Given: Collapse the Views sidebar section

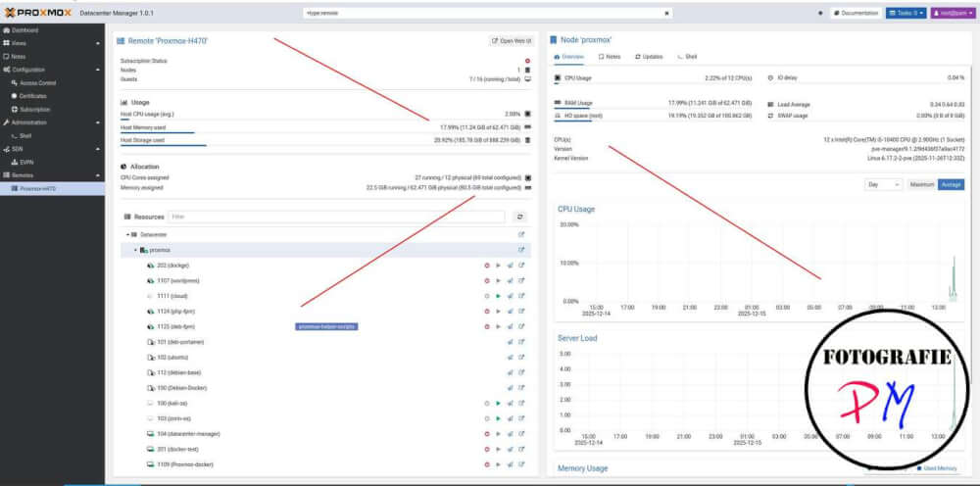Looking at the screenshot, I should pos(97,44).
